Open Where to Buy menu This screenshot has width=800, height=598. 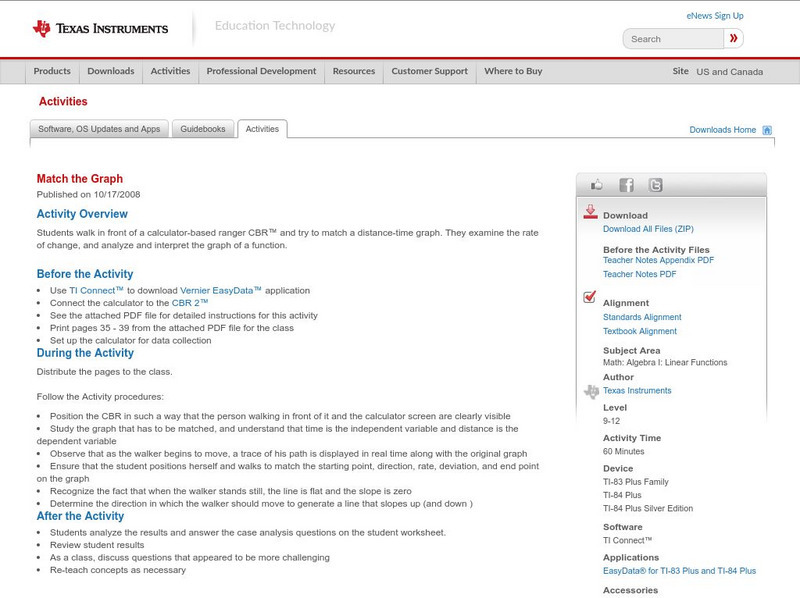513,71
